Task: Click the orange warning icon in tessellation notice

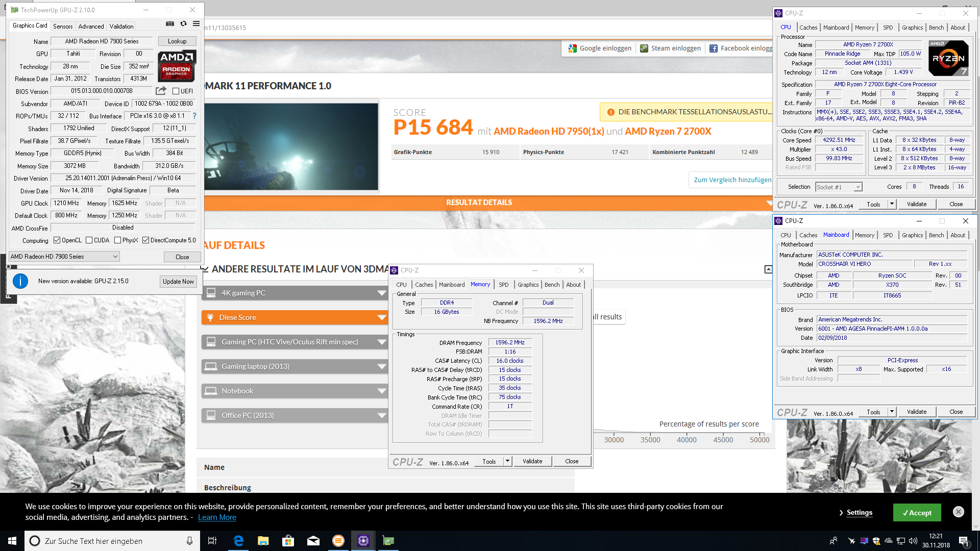Action: click(x=610, y=112)
